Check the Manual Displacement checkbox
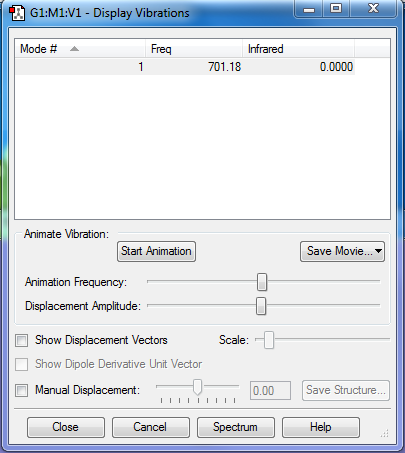Screen dimensions: 405x453 (x=22, y=390)
